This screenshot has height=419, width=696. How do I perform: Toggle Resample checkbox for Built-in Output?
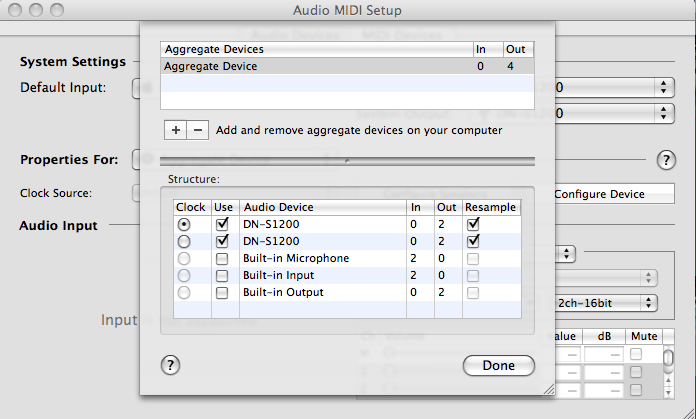click(473, 293)
